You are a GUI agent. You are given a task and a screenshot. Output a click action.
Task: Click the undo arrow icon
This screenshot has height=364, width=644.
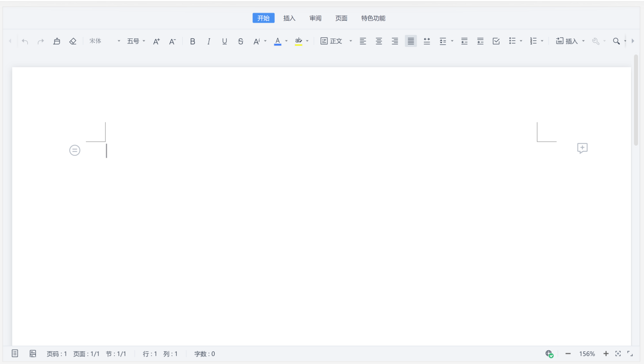pyautogui.click(x=25, y=41)
